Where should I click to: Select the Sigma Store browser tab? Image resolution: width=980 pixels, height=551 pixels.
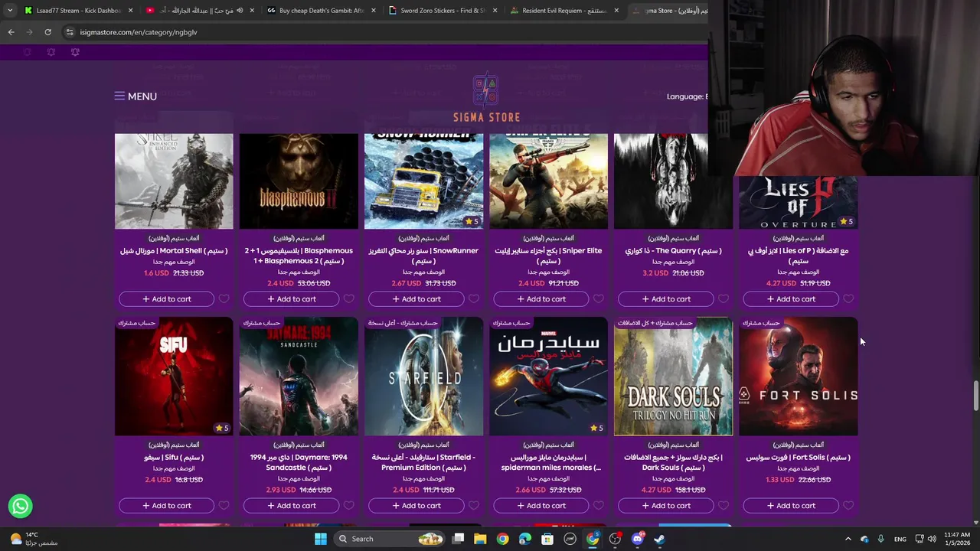click(x=668, y=11)
